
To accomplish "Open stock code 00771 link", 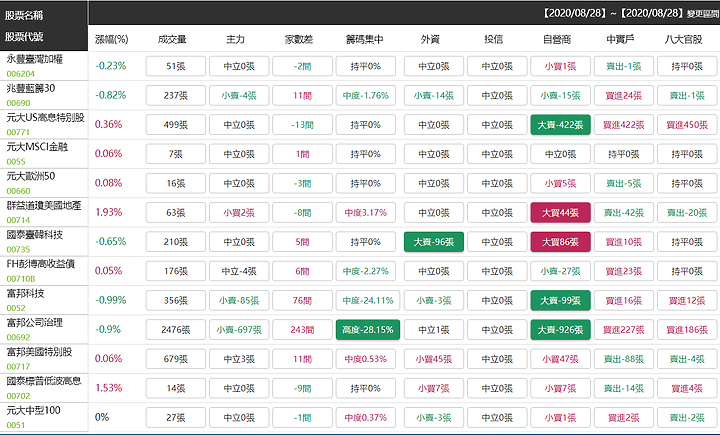I will pyautogui.click(x=18, y=132).
